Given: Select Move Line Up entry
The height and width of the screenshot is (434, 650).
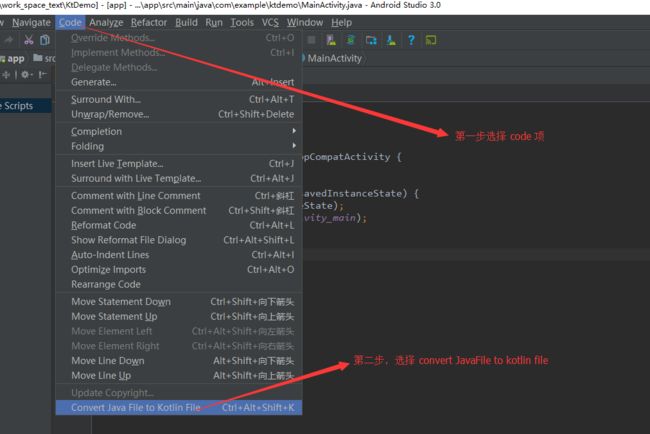Looking at the screenshot, I should click(179, 376).
